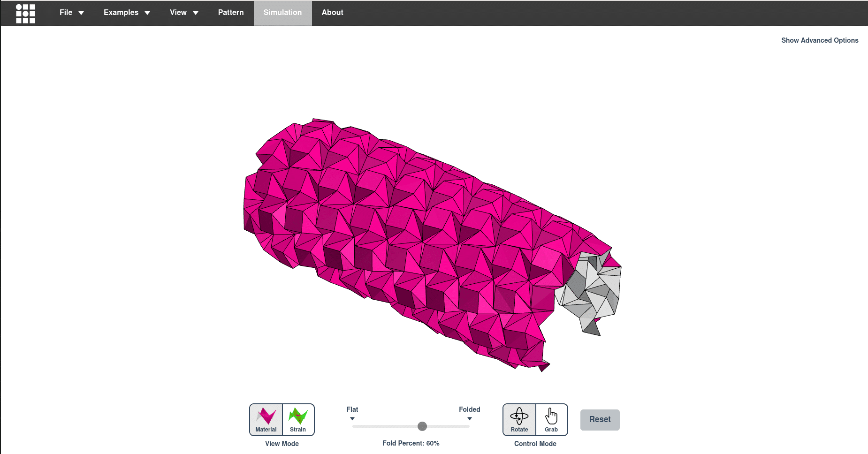Select the Simulation tab
The image size is (868, 454).
click(282, 13)
